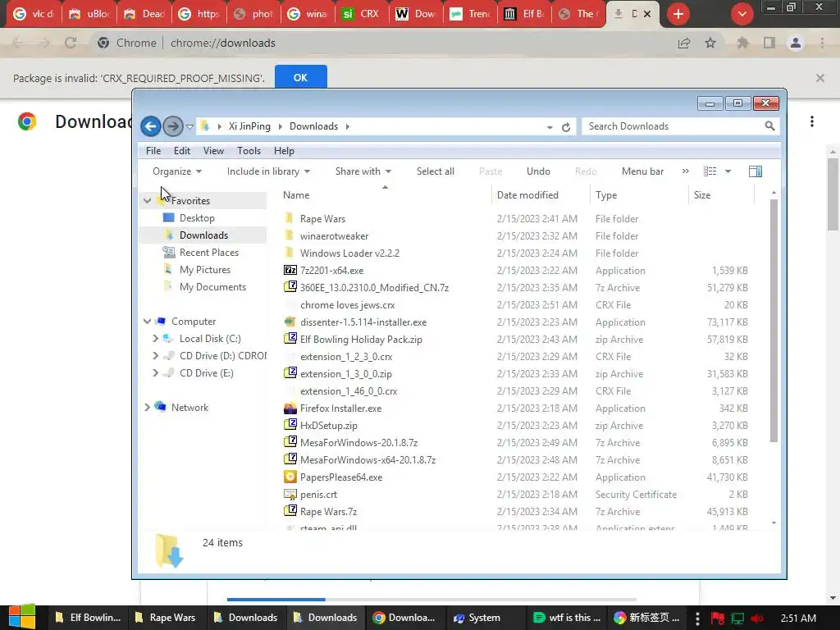Open the View menu in Explorer
The width and height of the screenshot is (840, 630).
(x=213, y=151)
